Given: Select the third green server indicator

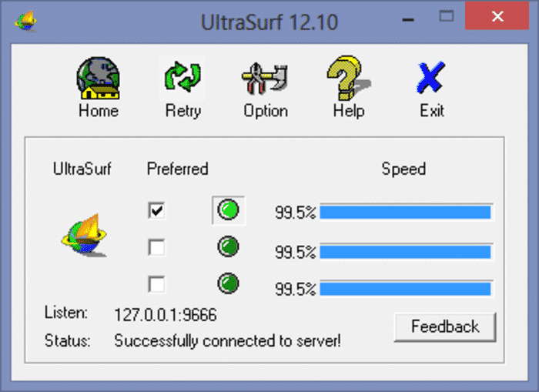Looking at the screenshot, I should tap(228, 283).
